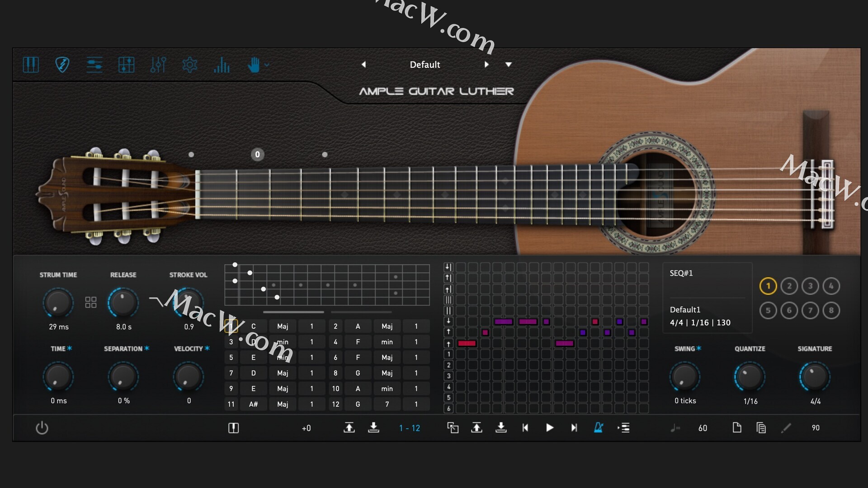Select sequence slot 2 circle
Viewport: 868px width, 488px height.
[789, 286]
